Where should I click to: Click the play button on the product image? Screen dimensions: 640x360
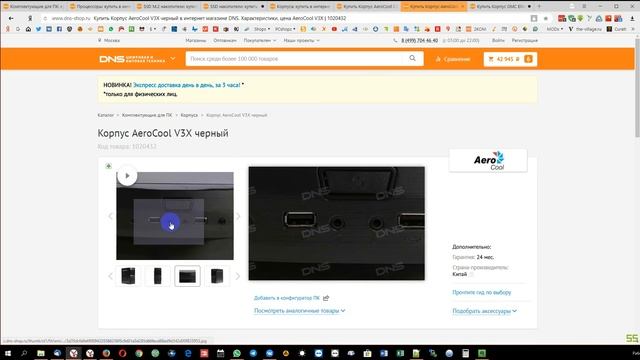click(127, 176)
